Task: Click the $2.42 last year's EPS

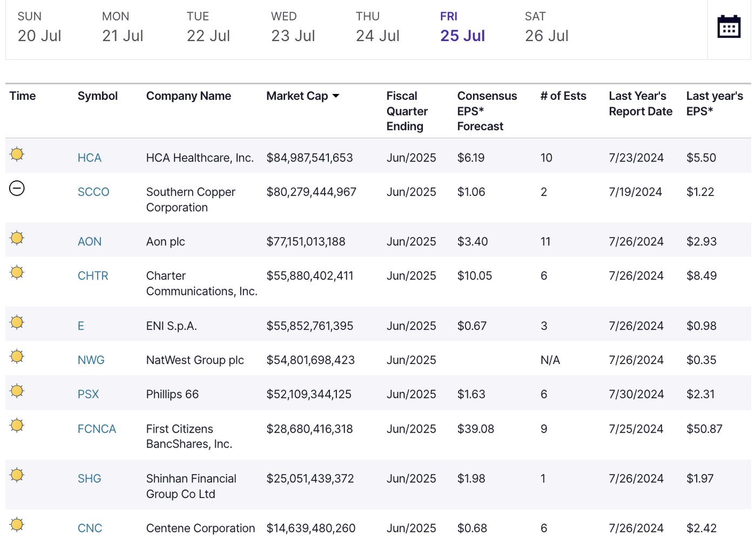Action: tap(701, 528)
